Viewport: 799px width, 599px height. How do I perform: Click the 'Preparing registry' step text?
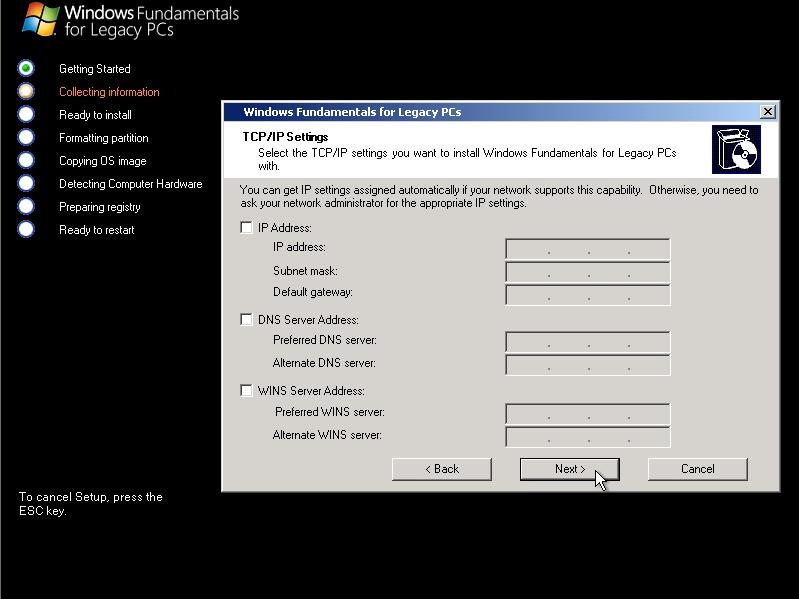click(100, 207)
